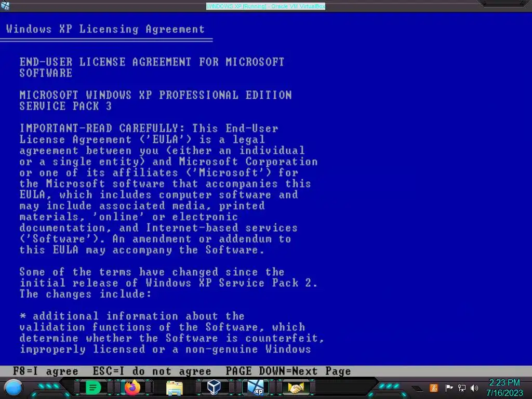Click 'The changes include:' line

click(x=85, y=294)
